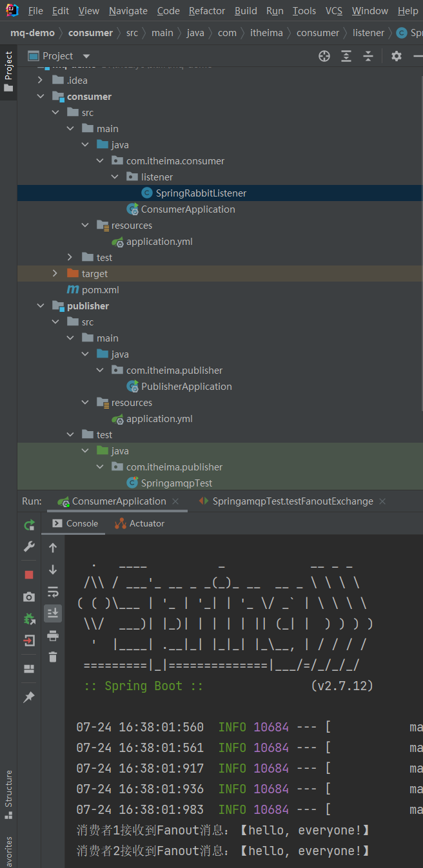
Task: Open the VCS menu
Action: pos(334,11)
